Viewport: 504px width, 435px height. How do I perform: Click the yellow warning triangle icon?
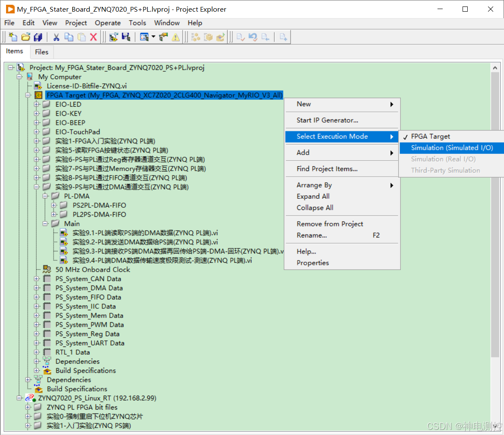tap(175, 37)
